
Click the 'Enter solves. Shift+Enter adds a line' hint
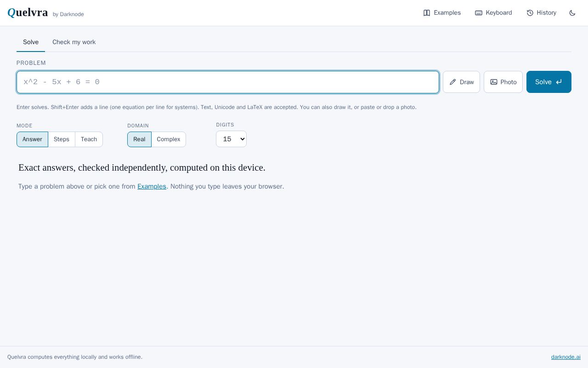pyautogui.click(x=216, y=107)
